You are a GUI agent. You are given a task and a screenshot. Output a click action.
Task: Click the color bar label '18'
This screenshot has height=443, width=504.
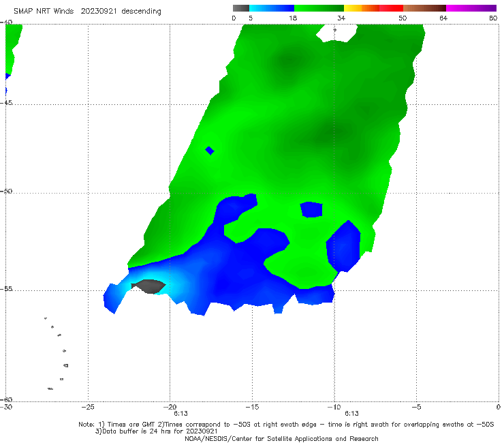point(293,18)
